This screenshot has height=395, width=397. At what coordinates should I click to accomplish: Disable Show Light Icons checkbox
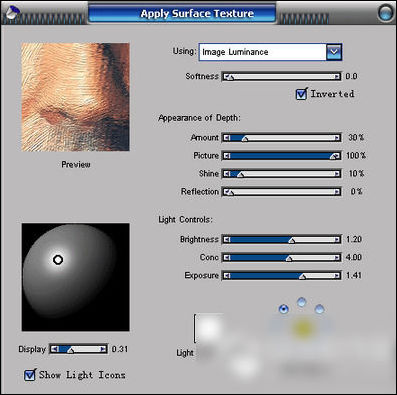tap(30, 375)
